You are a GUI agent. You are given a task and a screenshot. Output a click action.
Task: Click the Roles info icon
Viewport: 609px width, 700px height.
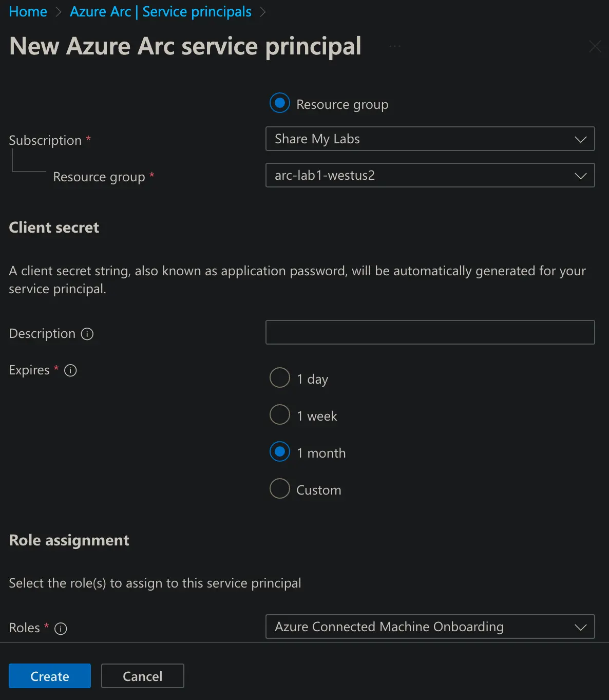61,629
